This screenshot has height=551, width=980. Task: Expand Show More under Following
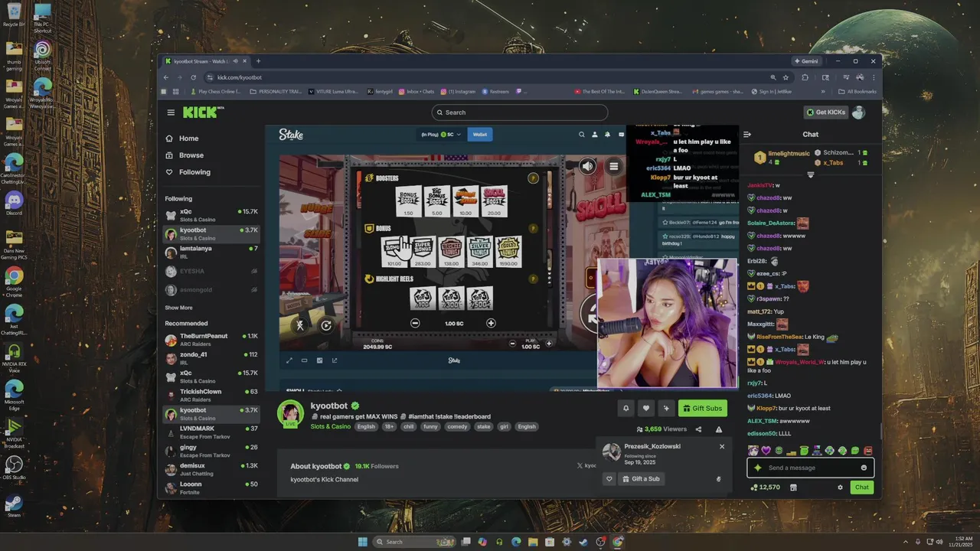(x=178, y=308)
